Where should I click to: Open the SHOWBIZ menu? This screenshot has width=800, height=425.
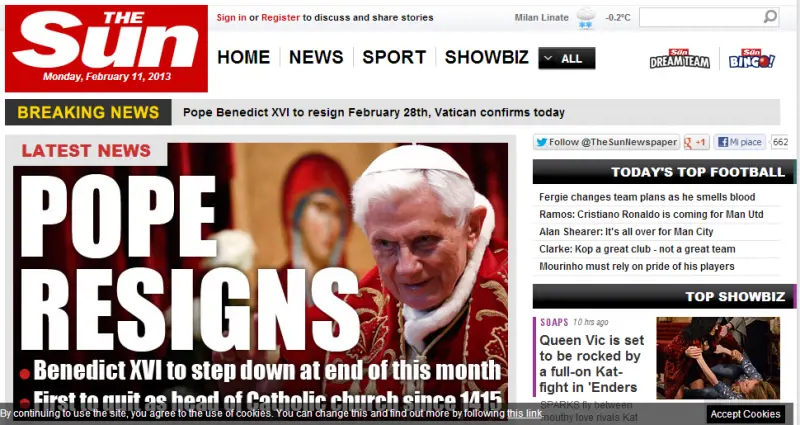(487, 57)
